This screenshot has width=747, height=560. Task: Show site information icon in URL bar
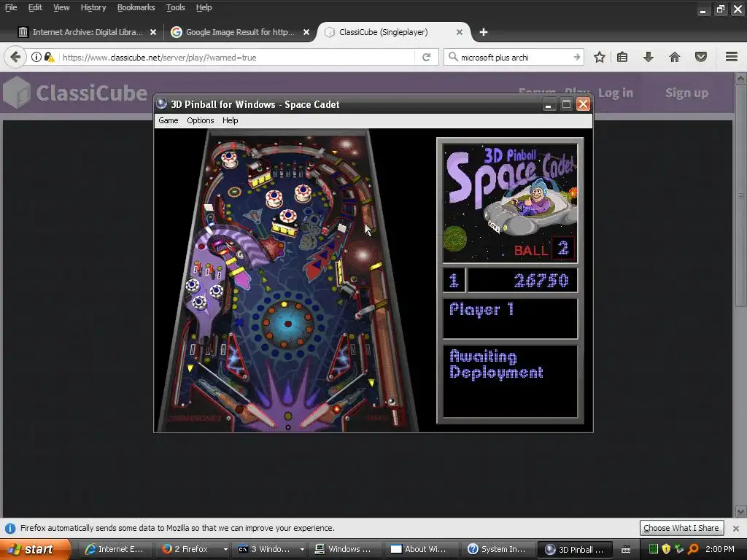(36, 57)
